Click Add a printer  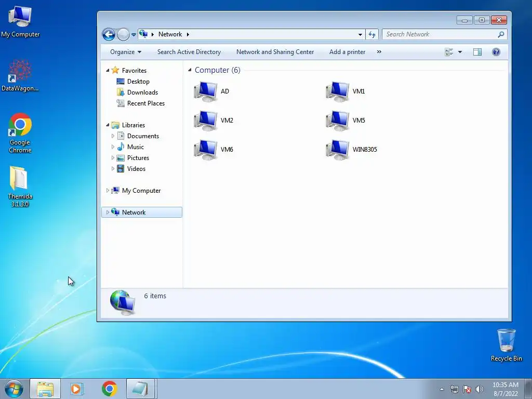click(x=347, y=52)
